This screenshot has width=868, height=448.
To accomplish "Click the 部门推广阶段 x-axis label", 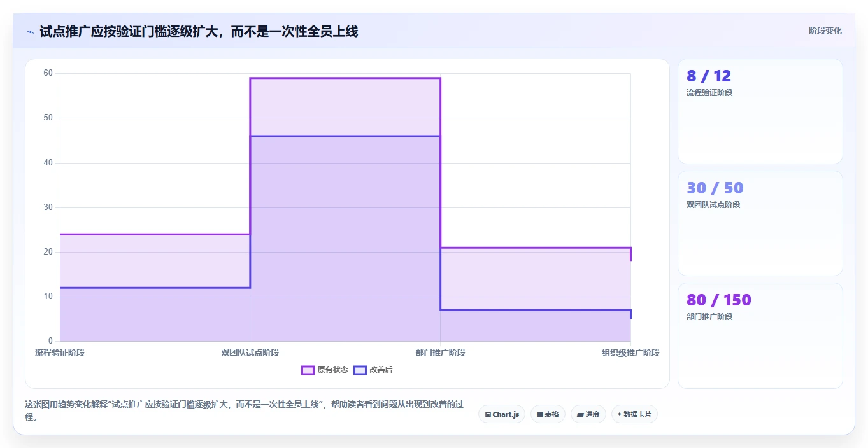I will coord(441,353).
